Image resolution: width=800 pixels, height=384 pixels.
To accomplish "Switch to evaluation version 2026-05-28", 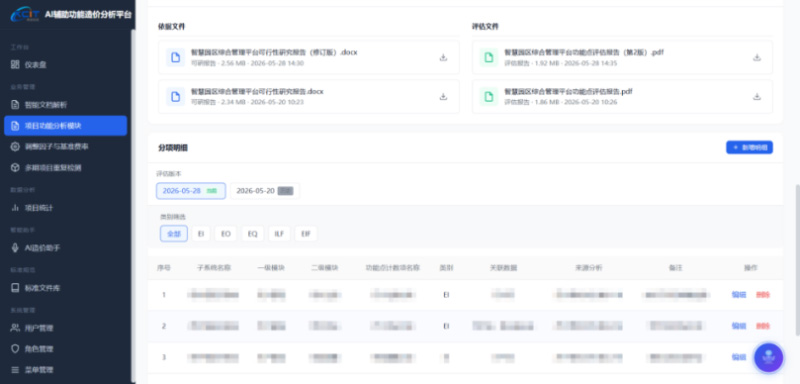I will tap(191, 191).
